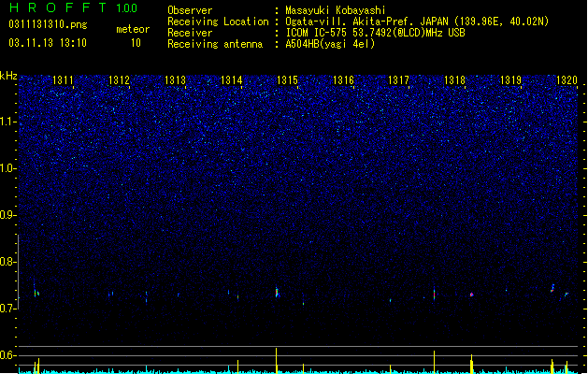Click the 0.7 kHz frequency axis label
The image size is (588, 374).
coord(8,309)
